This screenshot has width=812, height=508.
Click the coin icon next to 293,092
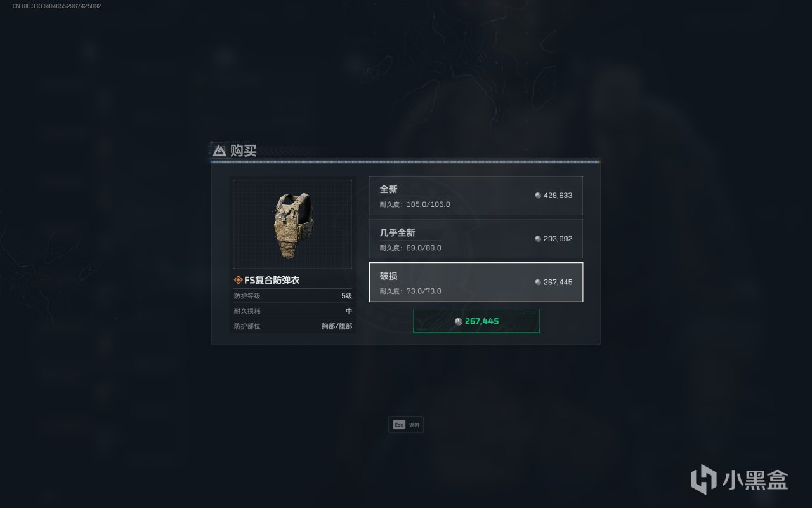[x=538, y=239]
